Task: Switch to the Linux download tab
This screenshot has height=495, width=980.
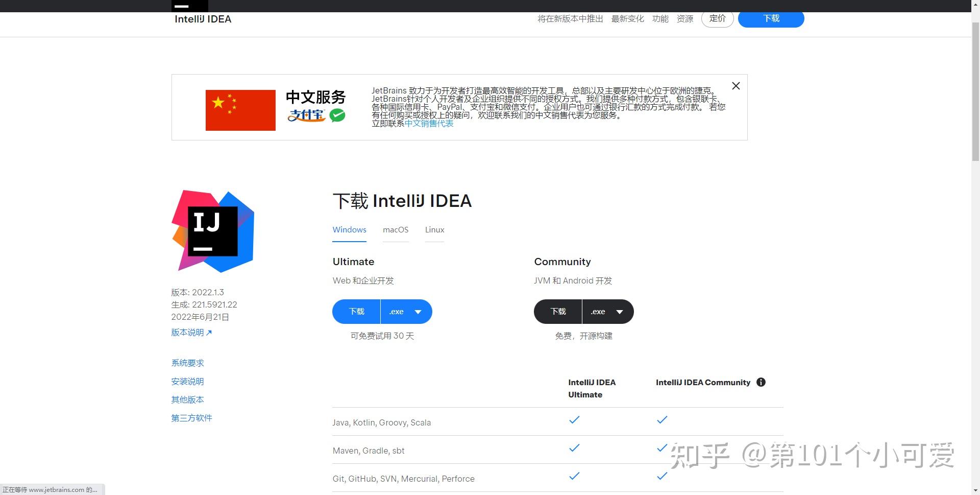Action: click(x=434, y=230)
